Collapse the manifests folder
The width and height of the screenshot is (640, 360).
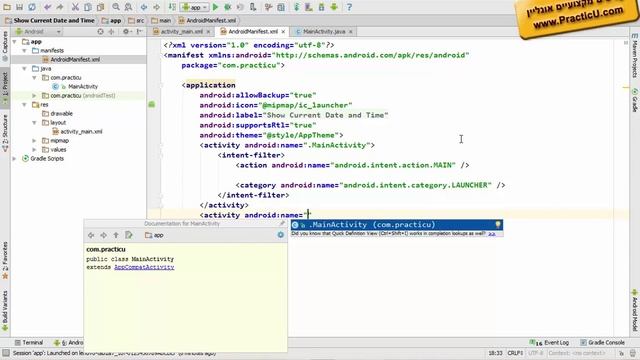coord(24,51)
